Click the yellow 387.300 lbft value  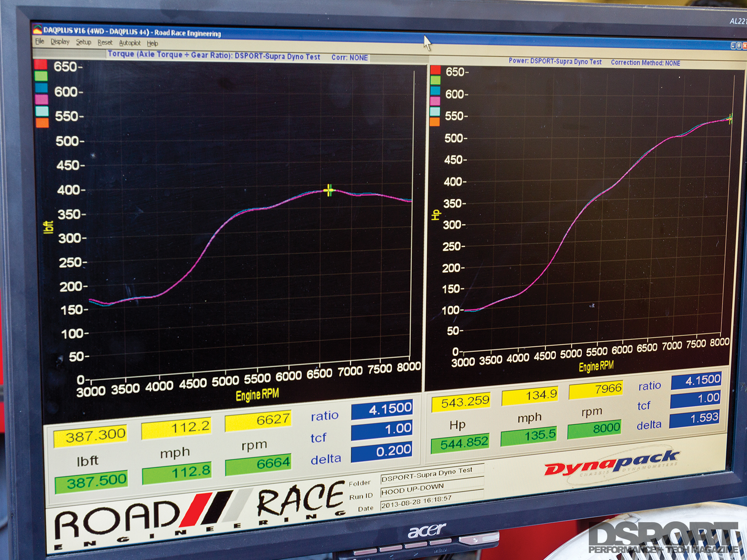91,436
